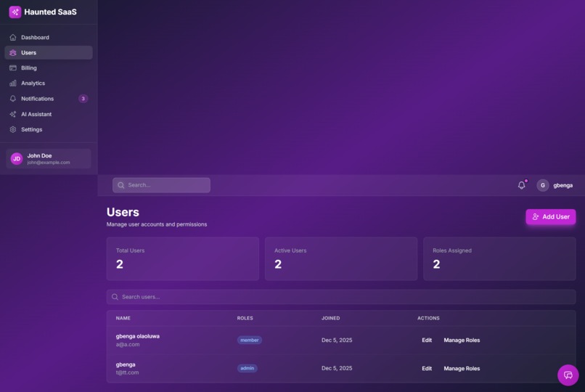
Task: Click Manage Roles for gbenga olaoluwa
Action: point(462,340)
